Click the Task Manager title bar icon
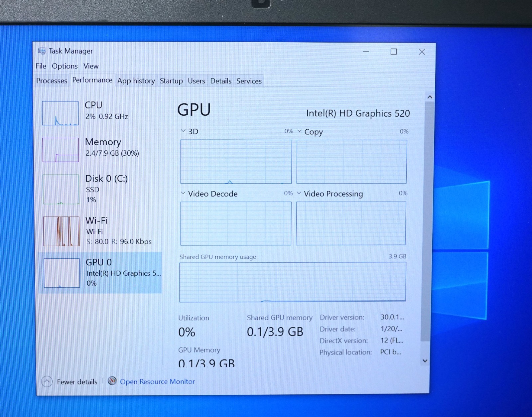 42,51
